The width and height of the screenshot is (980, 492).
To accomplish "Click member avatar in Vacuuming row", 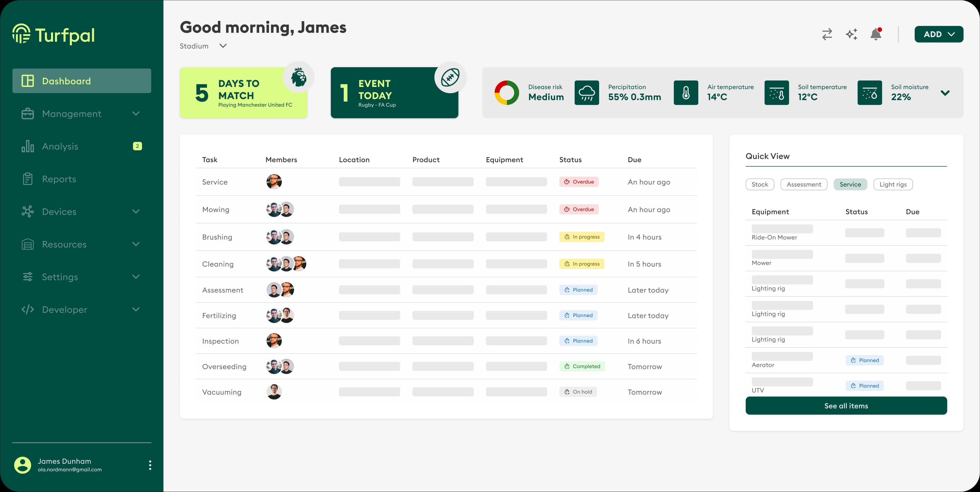I will tap(274, 392).
